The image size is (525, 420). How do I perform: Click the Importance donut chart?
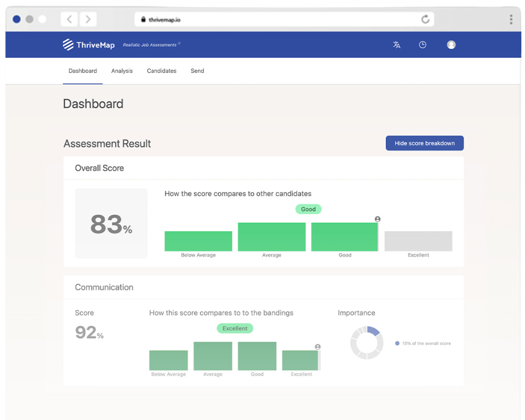[x=367, y=343]
